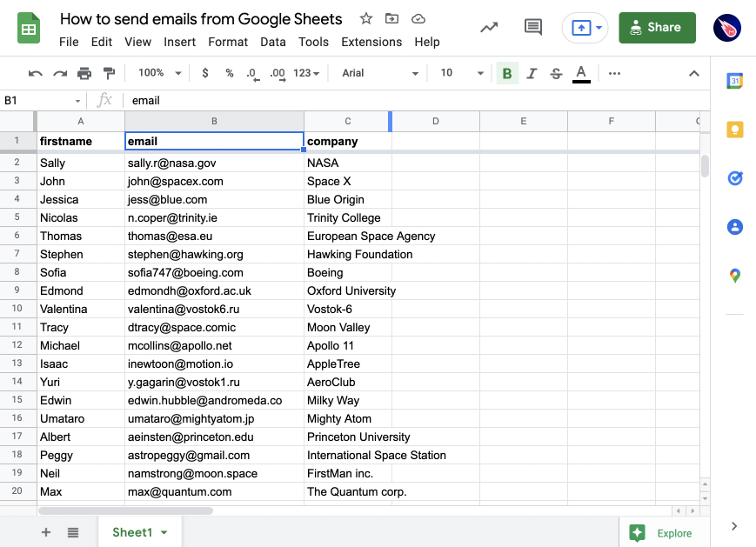Click the Present to meeting button

pyautogui.click(x=581, y=28)
